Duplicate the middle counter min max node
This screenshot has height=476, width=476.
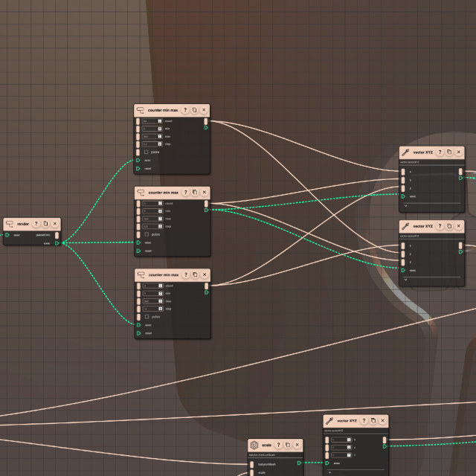195,192
